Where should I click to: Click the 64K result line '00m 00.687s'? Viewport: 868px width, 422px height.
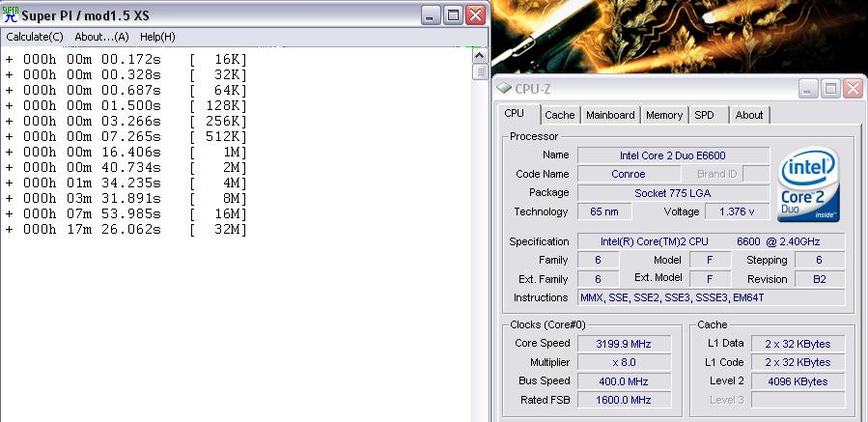[x=126, y=90]
